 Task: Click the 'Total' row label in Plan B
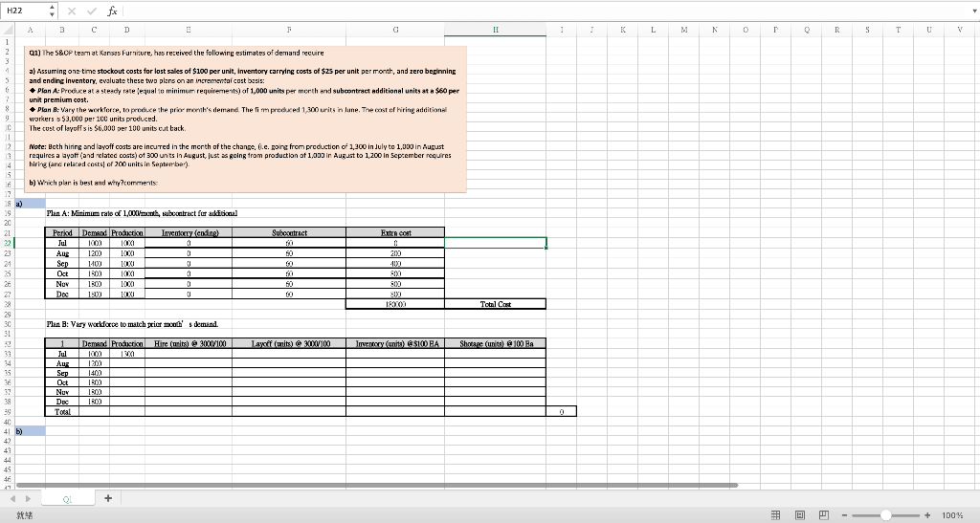tap(62, 412)
